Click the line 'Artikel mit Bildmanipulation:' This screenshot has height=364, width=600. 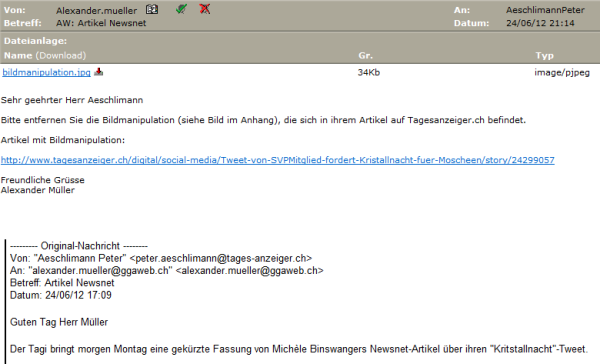pyautogui.click(x=63, y=140)
